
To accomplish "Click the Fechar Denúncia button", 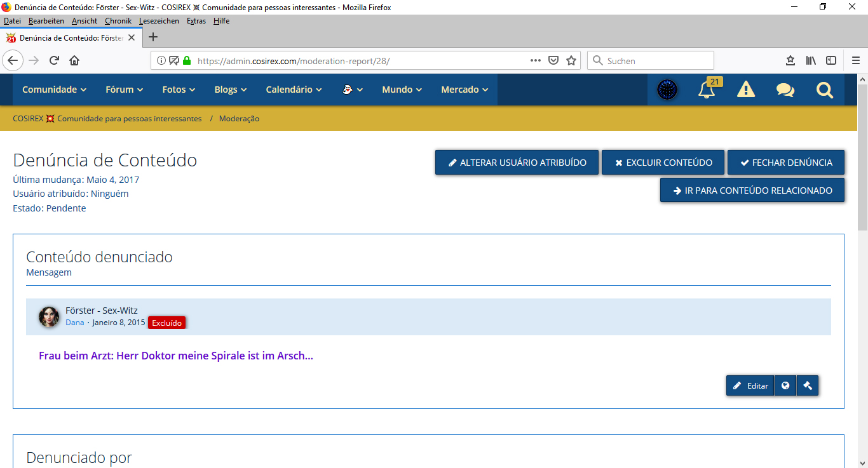I will pyautogui.click(x=785, y=163).
